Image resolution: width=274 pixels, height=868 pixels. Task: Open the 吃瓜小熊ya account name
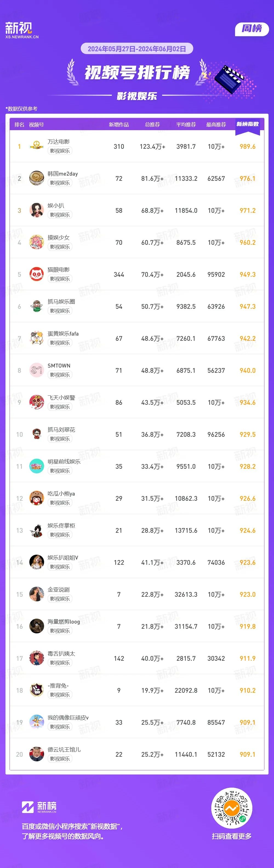[x=61, y=494]
